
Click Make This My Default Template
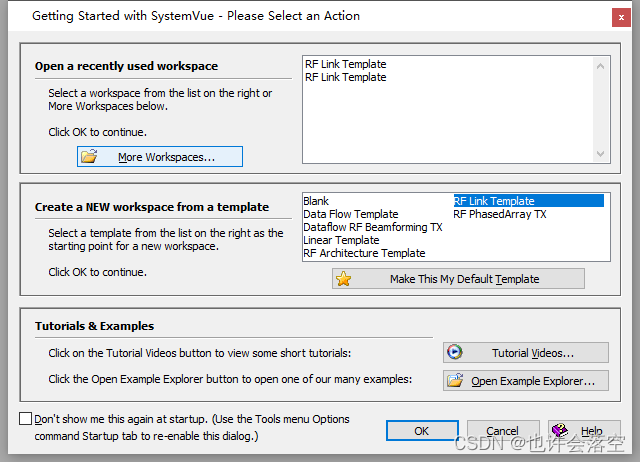coord(458,279)
